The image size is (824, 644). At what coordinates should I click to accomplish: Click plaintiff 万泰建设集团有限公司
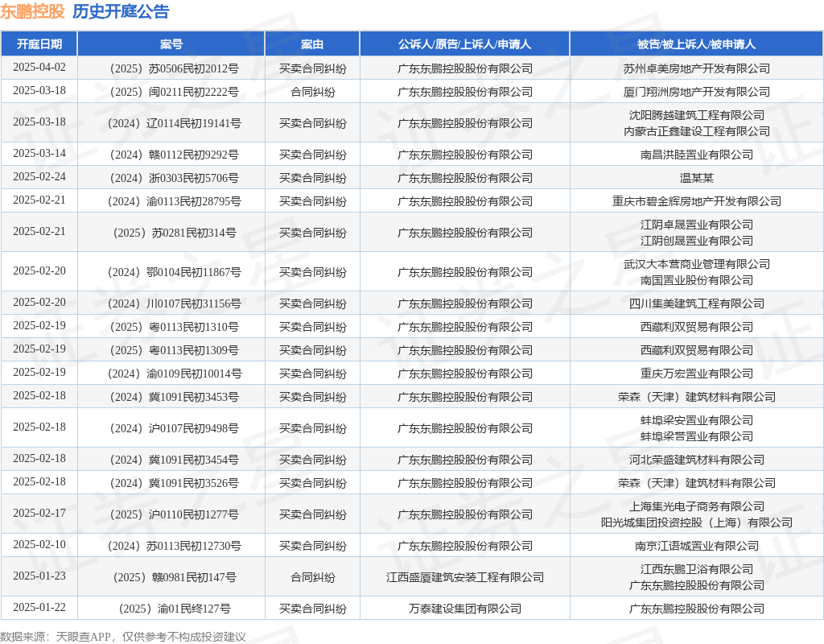(464, 609)
